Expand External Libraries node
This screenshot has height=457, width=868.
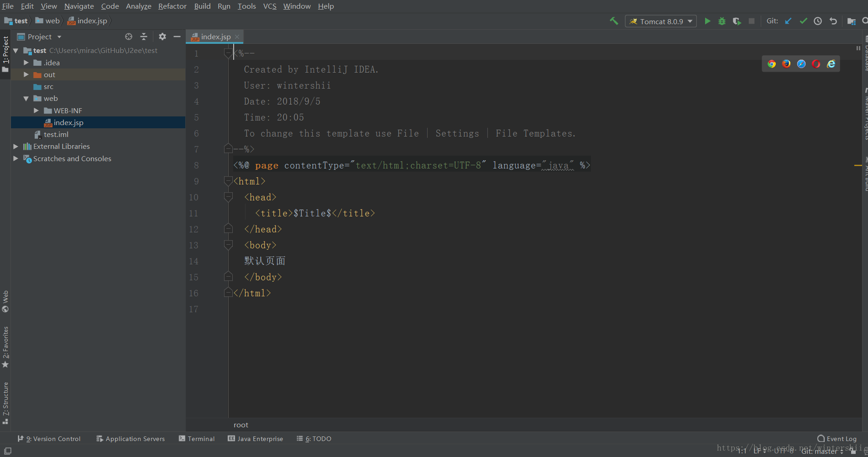[16, 147]
